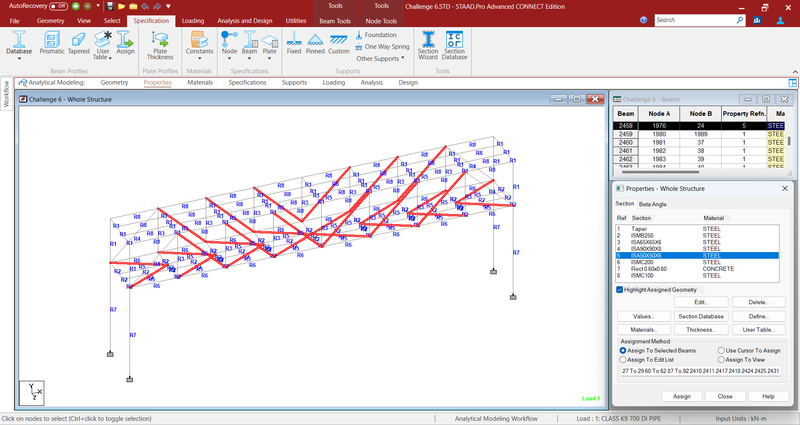Select the Prismatic beam profile icon
The image size is (800, 425).
[x=52, y=43]
